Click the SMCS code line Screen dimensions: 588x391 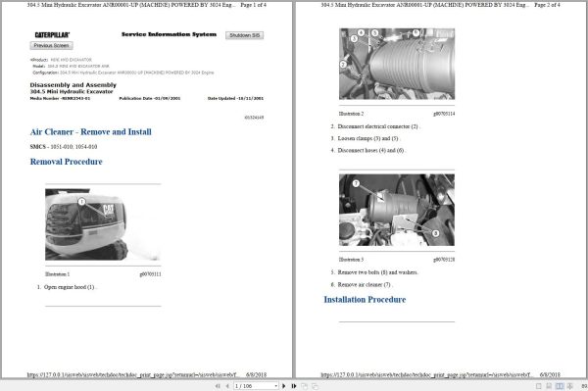click(64, 147)
